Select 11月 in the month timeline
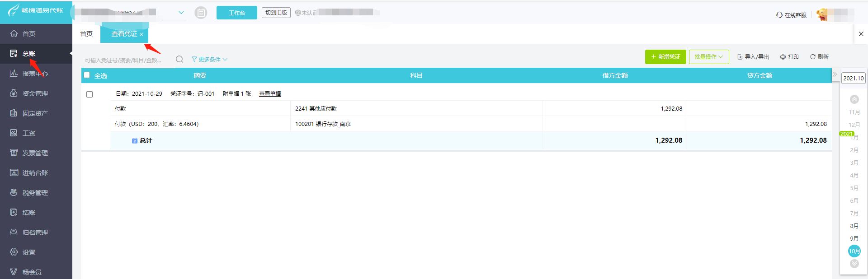Image resolution: width=868 pixels, height=279 pixels. coord(854,112)
